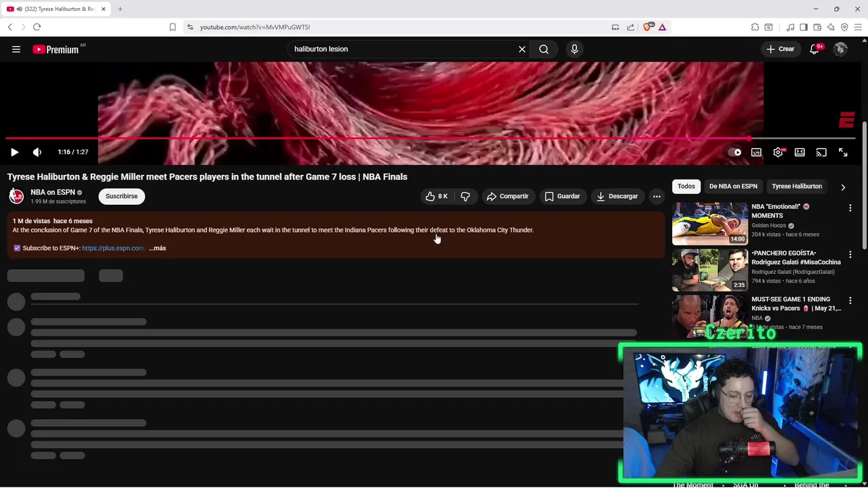Viewport: 868px width, 488px height.
Task: Click the Golden Hoops channel name
Action: 768,226
